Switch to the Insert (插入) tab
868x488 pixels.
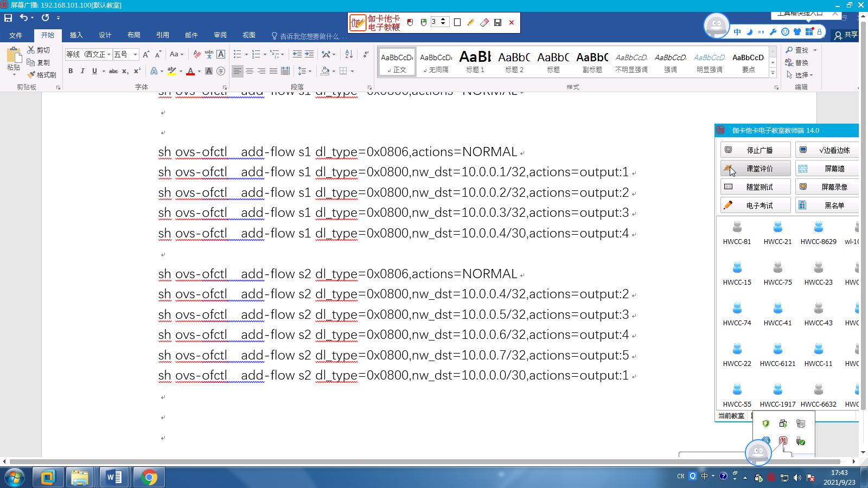click(x=76, y=35)
